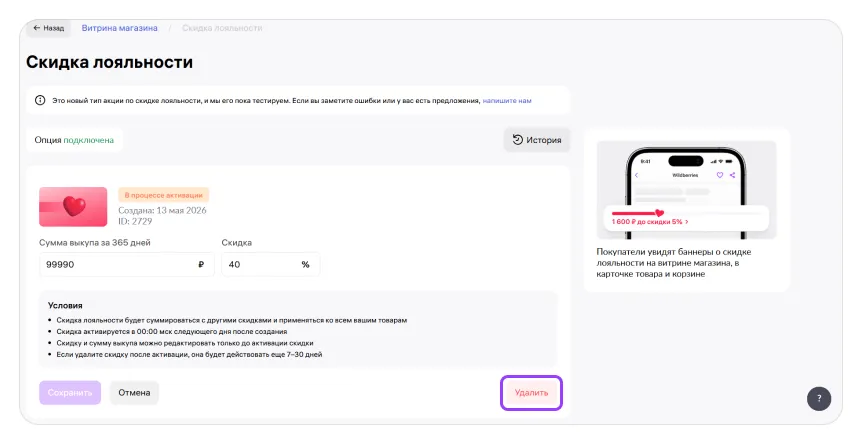The width and height of the screenshot is (864, 444).
Task: Click the Сохранить save button
Action: coord(70,393)
